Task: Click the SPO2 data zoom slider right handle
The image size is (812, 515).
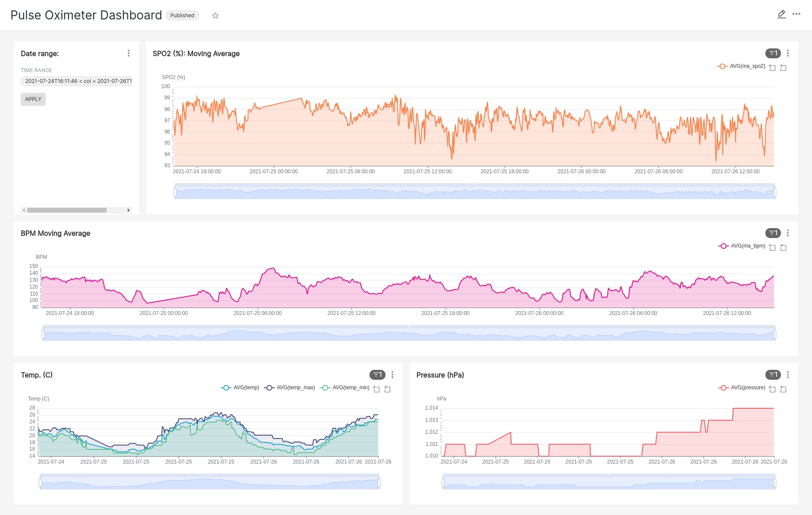Action: (x=775, y=192)
